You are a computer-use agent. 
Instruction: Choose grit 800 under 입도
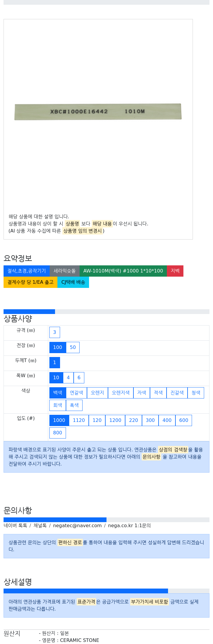[58, 433]
